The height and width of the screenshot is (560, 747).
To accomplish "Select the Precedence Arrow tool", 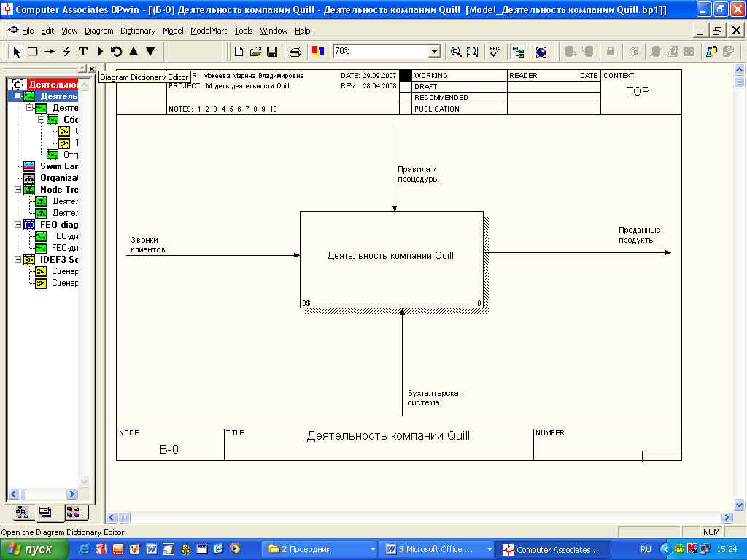I will 50,52.
